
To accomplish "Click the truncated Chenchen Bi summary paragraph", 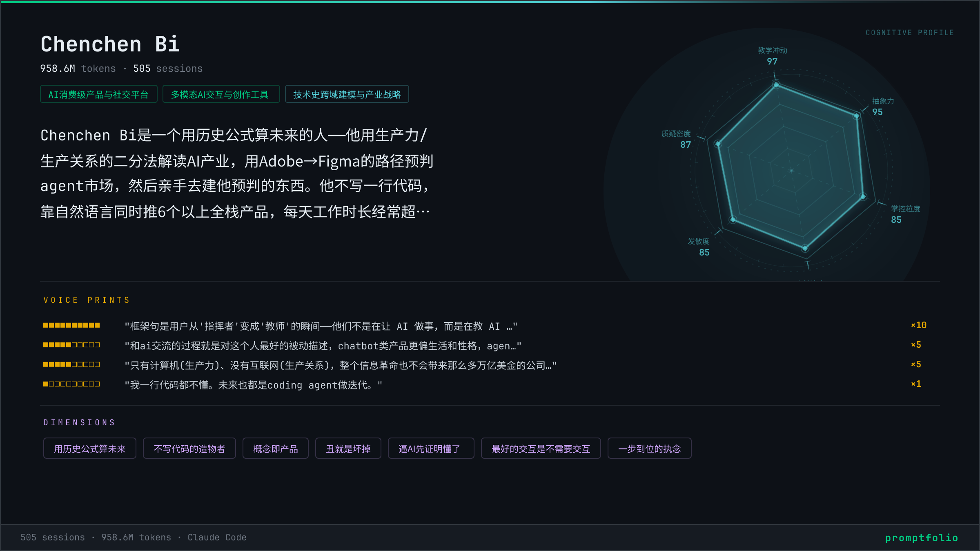I will pyautogui.click(x=237, y=173).
